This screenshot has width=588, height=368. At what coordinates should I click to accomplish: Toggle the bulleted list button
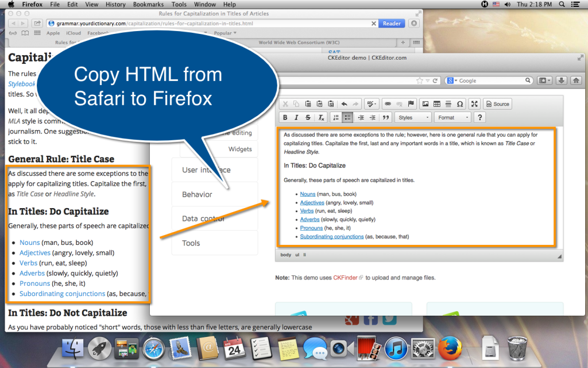(347, 117)
